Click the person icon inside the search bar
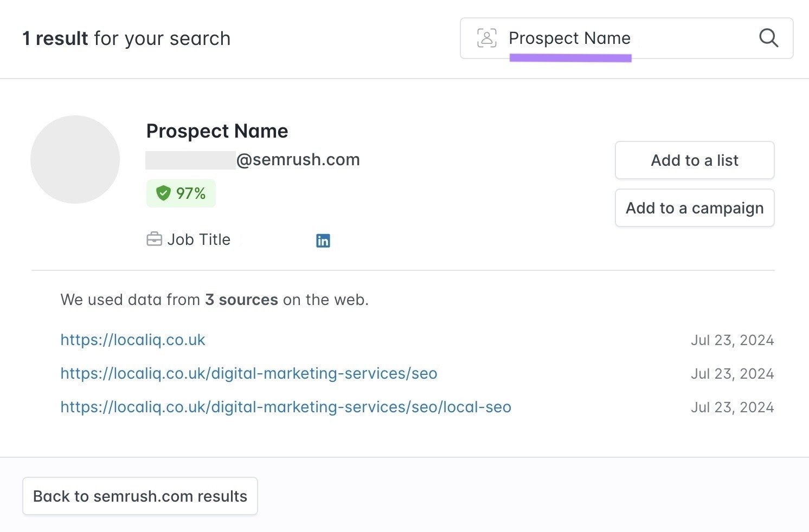 (486, 38)
